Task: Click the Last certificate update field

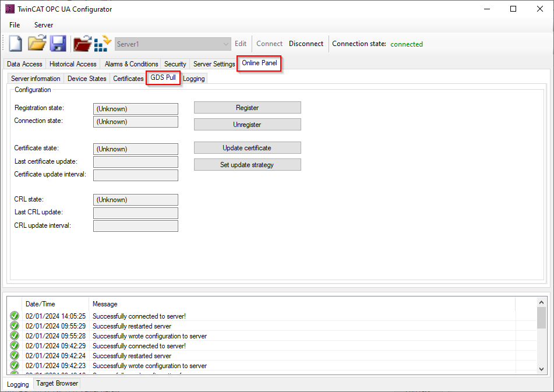Action: [x=136, y=162]
